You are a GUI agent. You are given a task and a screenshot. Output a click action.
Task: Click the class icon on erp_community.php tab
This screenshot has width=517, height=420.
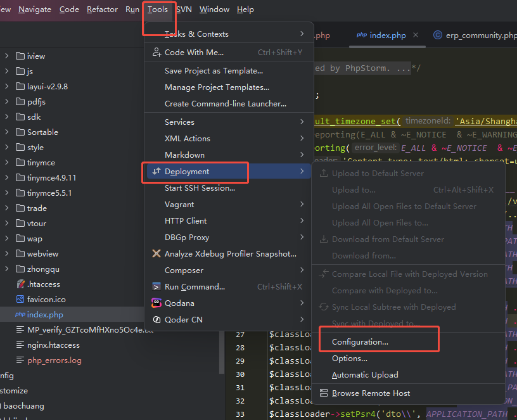[438, 35]
